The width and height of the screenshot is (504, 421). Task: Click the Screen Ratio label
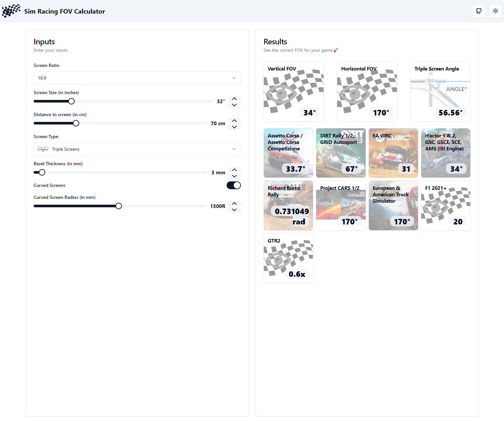coord(47,65)
